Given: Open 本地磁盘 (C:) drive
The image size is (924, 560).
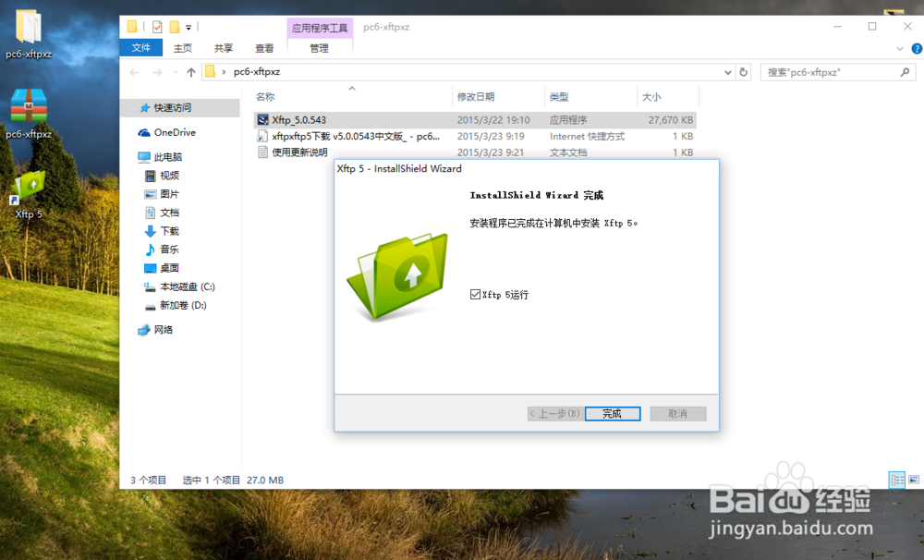Looking at the screenshot, I should pos(180,287).
